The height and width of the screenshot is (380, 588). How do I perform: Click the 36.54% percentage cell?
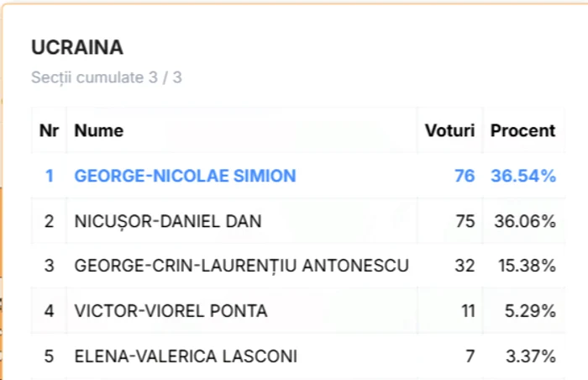point(523,176)
